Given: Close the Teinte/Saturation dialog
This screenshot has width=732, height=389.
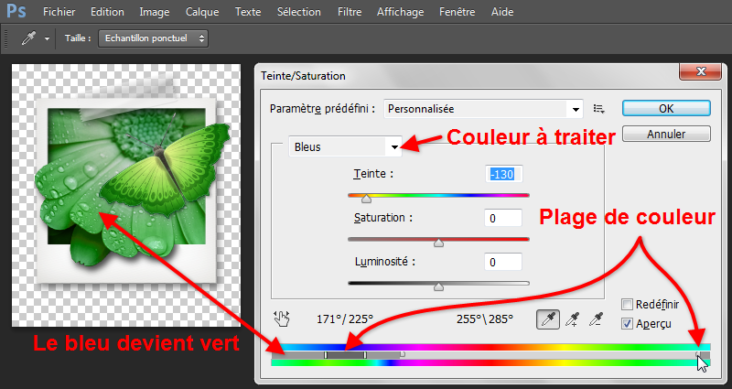Looking at the screenshot, I should click(700, 72).
